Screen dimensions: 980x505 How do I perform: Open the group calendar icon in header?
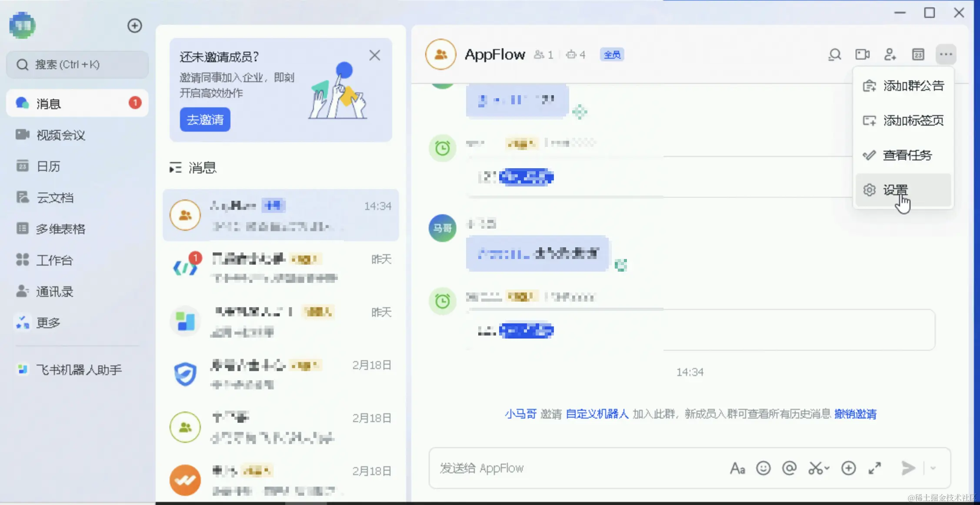918,55
